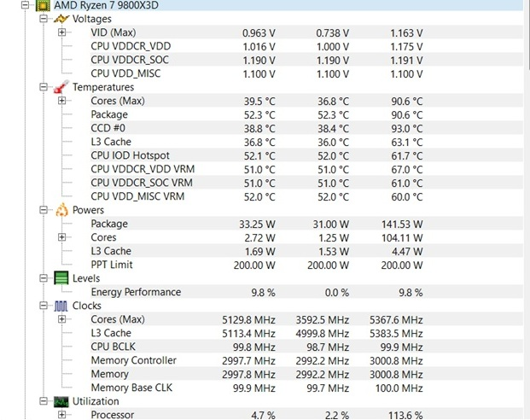Select the L3 Cache temperature row label
The width and height of the screenshot is (530, 420).
point(111,142)
